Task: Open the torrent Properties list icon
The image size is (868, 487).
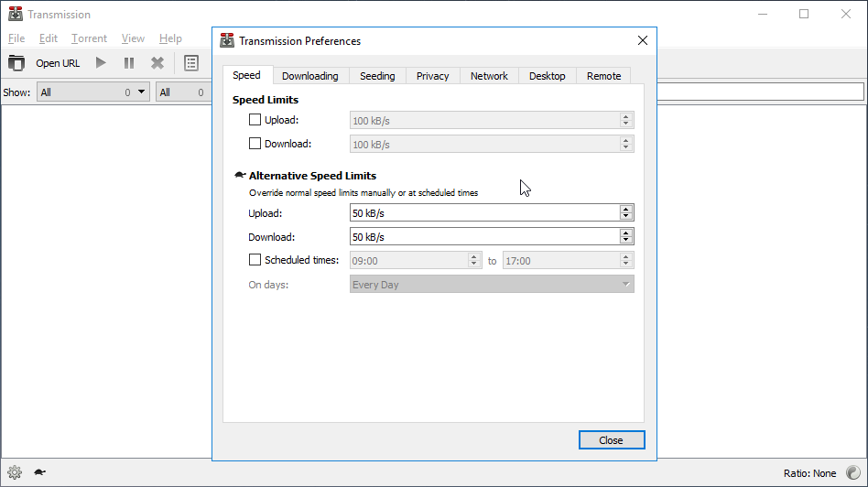Action: tap(191, 63)
